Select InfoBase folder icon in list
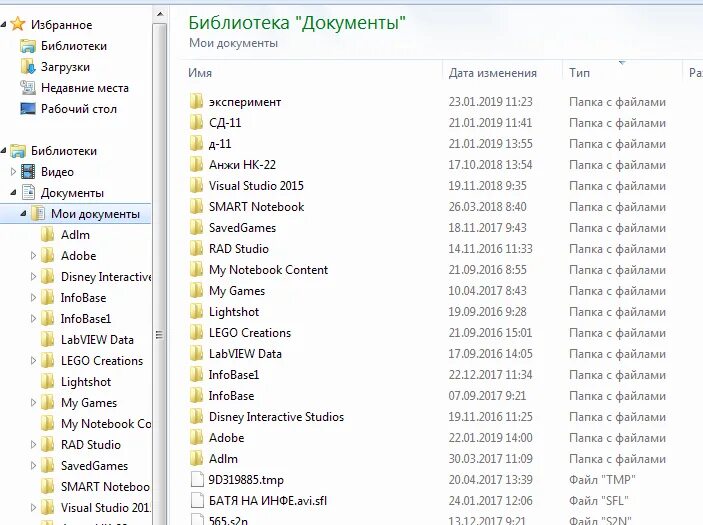 pyautogui.click(x=196, y=395)
